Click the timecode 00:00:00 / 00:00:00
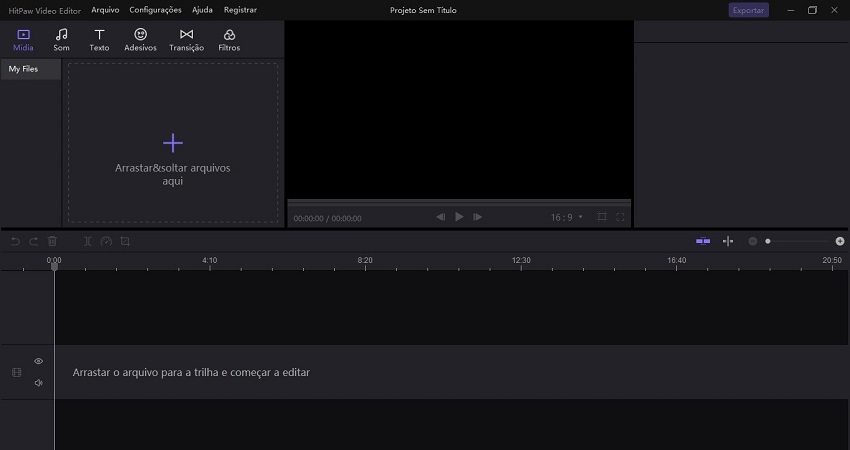Image resolution: width=850 pixels, height=450 pixels. coord(327,218)
